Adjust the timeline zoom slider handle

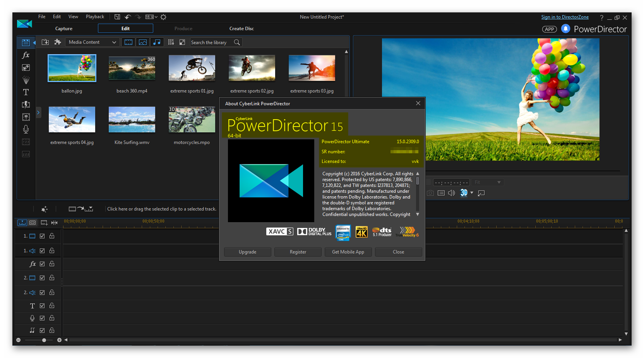(44, 340)
